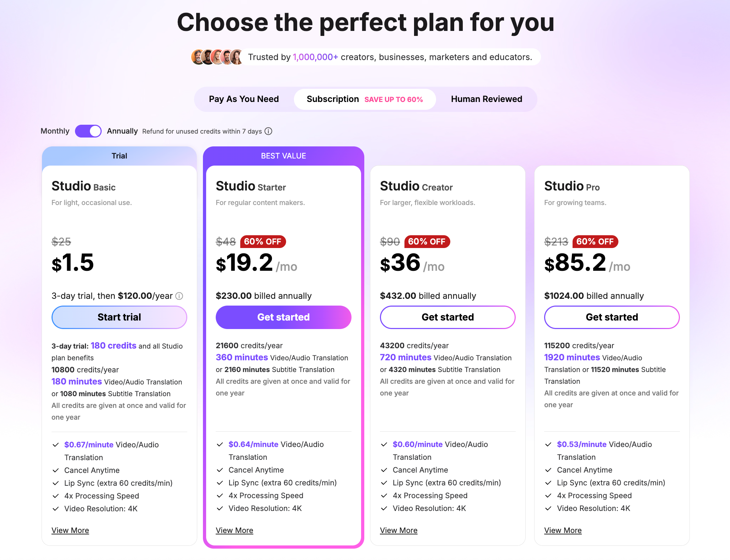
Task: Select the Subscription tab
Action: tap(365, 99)
